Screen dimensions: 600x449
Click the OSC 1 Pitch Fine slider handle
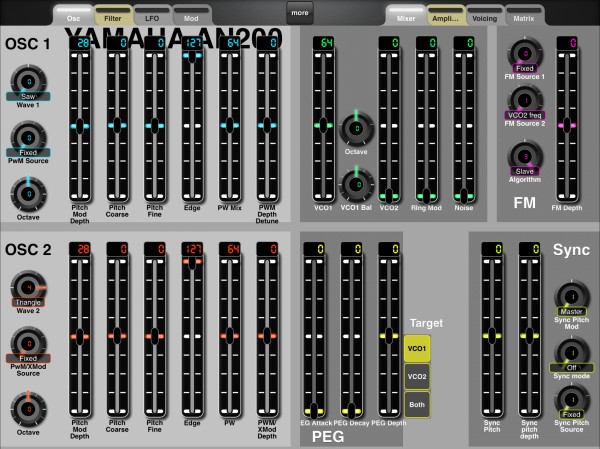click(x=155, y=126)
